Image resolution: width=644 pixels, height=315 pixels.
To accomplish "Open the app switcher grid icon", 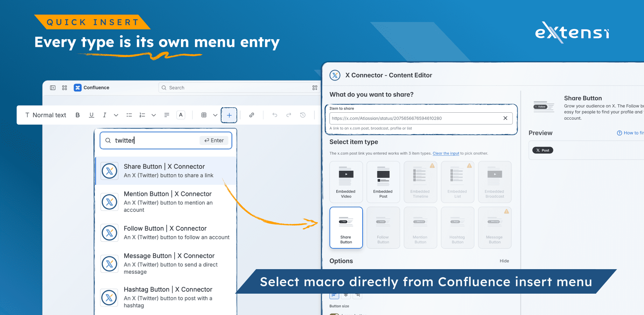I will (x=64, y=88).
